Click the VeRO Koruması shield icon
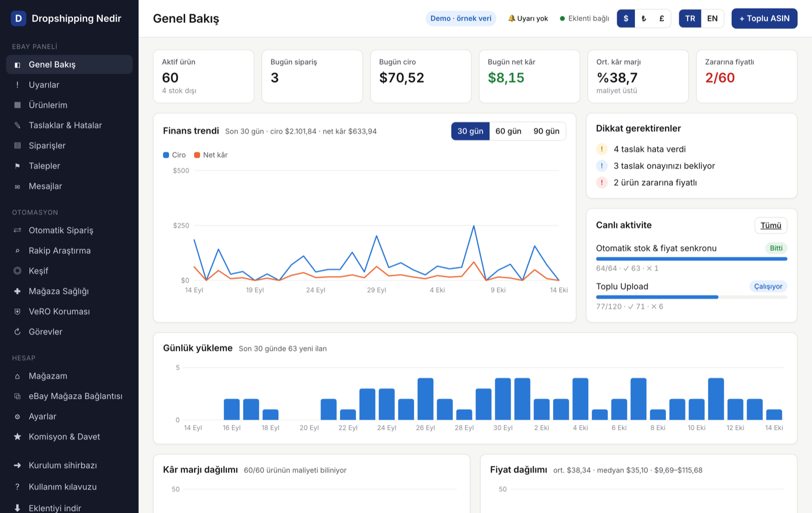Screen dimensions: 812x513 tap(17, 312)
